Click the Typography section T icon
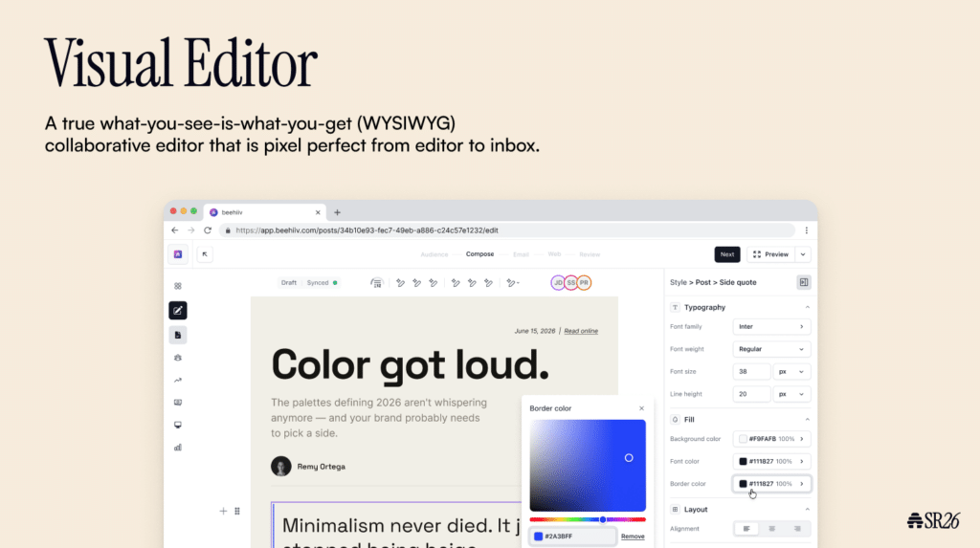 click(x=675, y=307)
